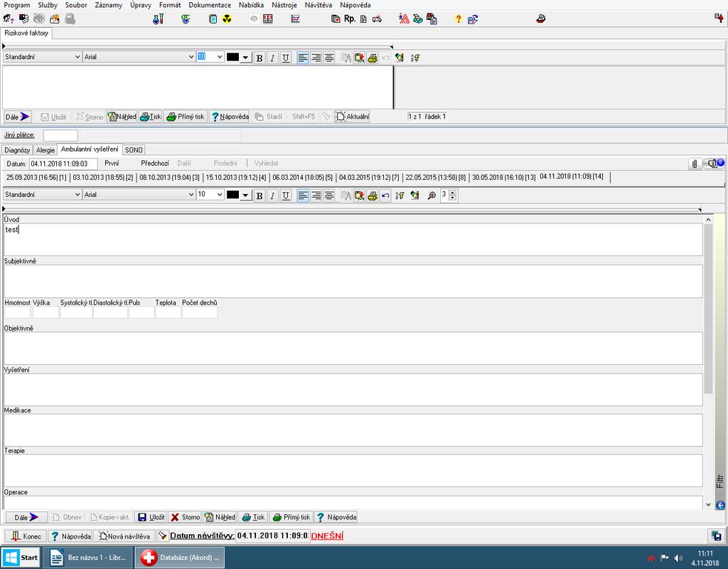The height and width of the screenshot is (569, 728).
Task: Click the Konec button
Action: click(x=26, y=536)
